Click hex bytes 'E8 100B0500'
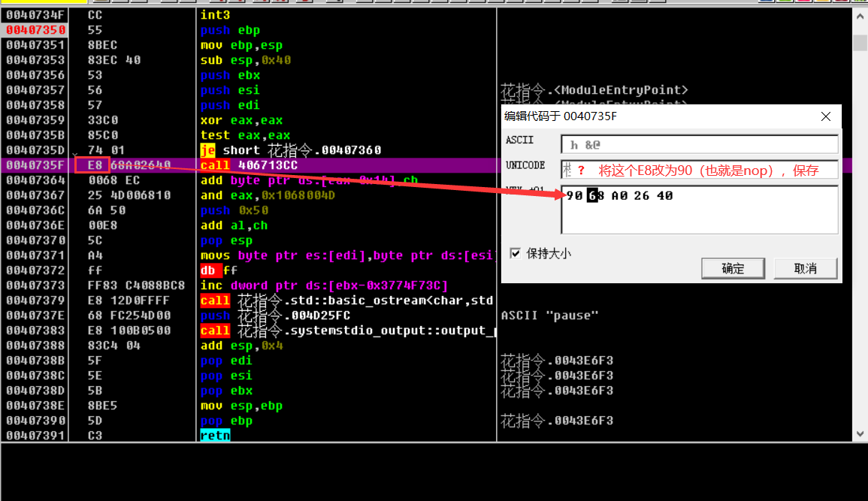Image resolution: width=868 pixels, height=501 pixels. point(129,330)
